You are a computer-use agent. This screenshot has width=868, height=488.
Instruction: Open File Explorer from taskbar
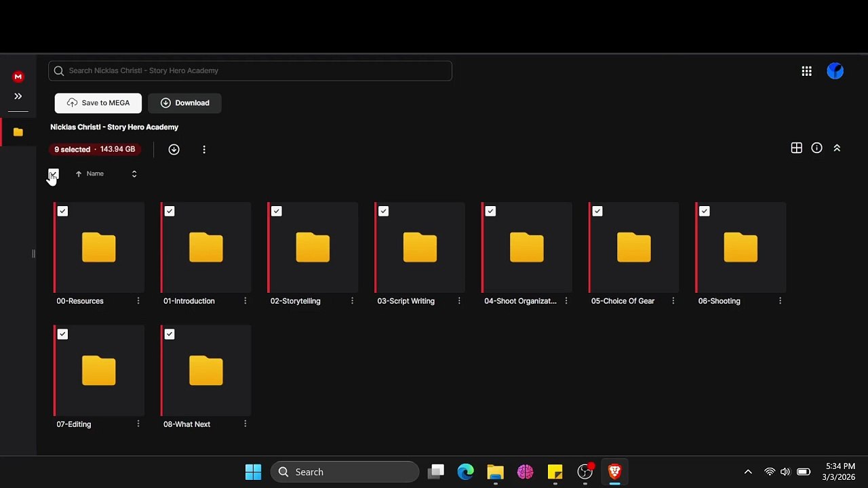point(496,472)
